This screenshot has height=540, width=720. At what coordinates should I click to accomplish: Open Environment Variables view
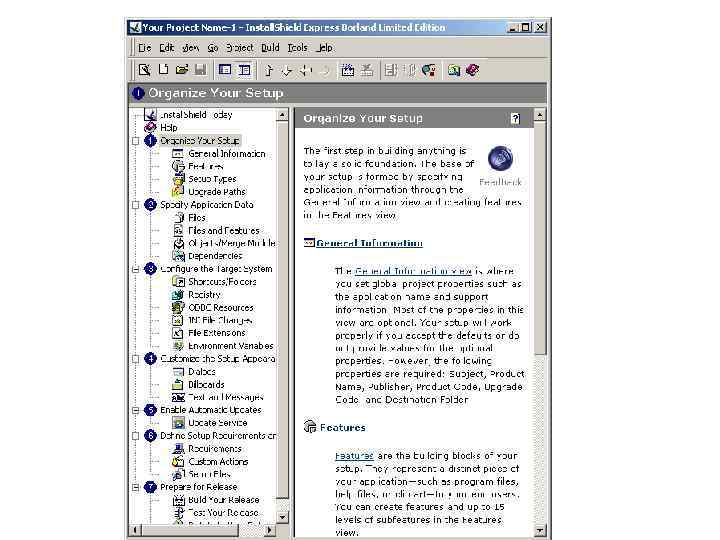(x=231, y=346)
